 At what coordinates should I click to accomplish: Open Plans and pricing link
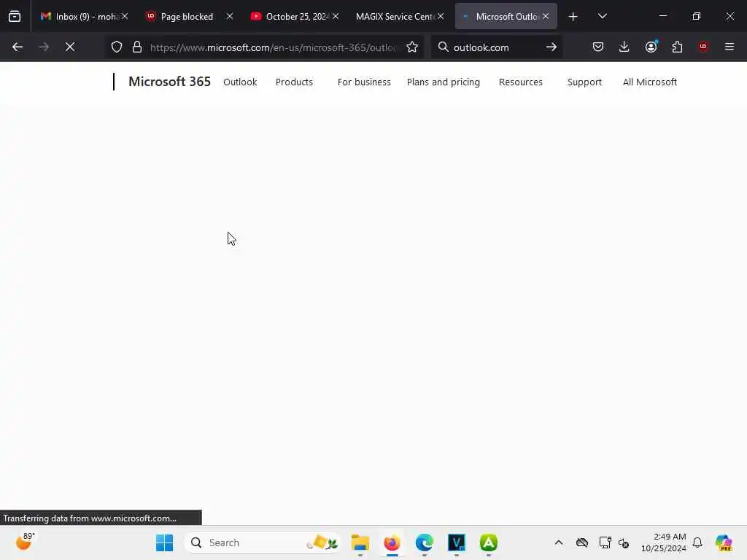[x=443, y=82]
